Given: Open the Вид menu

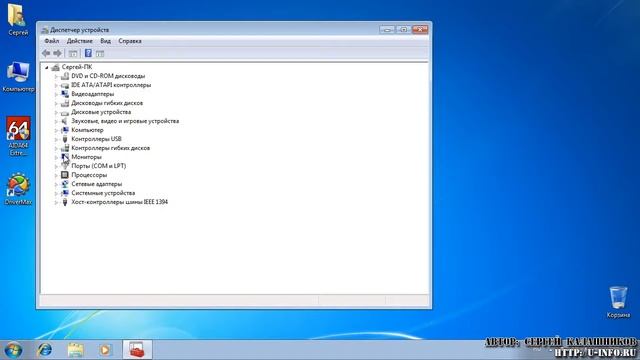Looking at the screenshot, I should (x=105, y=41).
